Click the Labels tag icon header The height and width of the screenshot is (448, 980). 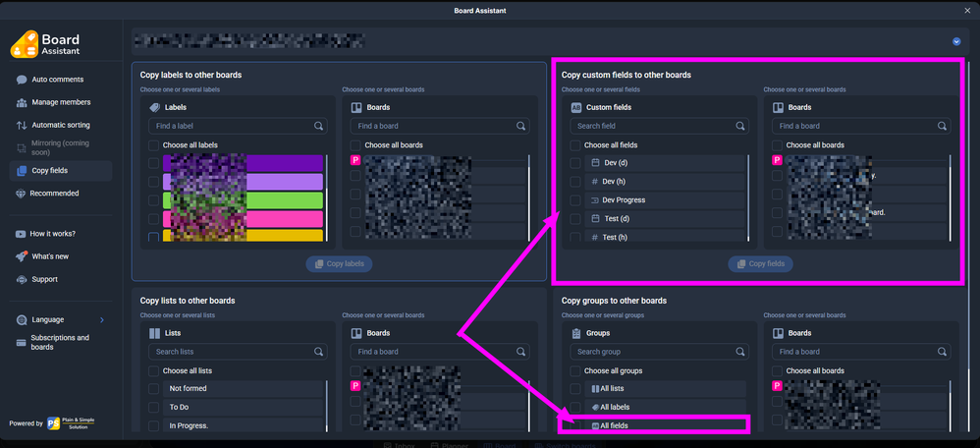click(154, 108)
